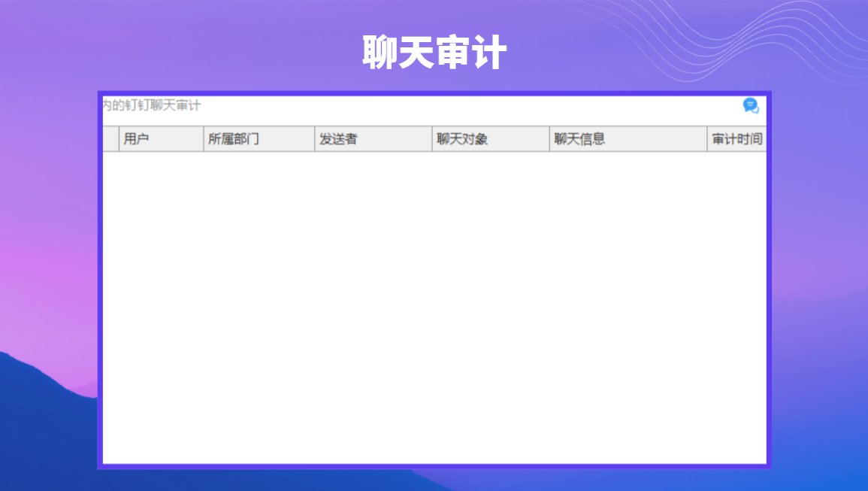The width and height of the screenshot is (868, 491).
Task: Click divider between 所属部门 and 发送者 headers
Action: [x=315, y=138]
